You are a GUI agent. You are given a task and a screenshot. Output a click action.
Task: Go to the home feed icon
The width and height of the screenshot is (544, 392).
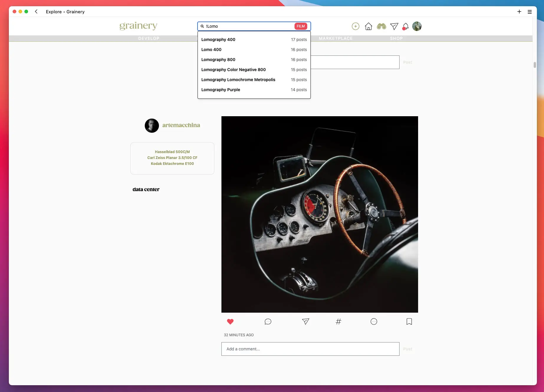click(368, 27)
